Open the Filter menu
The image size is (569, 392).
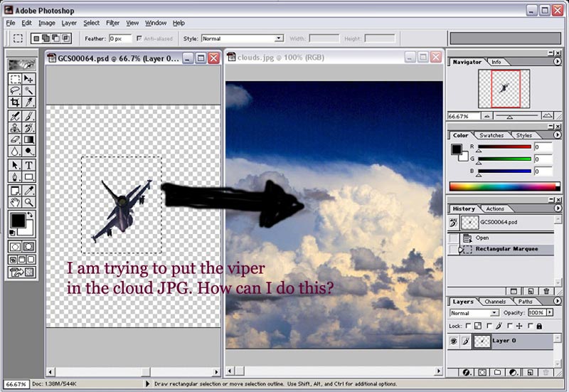112,23
